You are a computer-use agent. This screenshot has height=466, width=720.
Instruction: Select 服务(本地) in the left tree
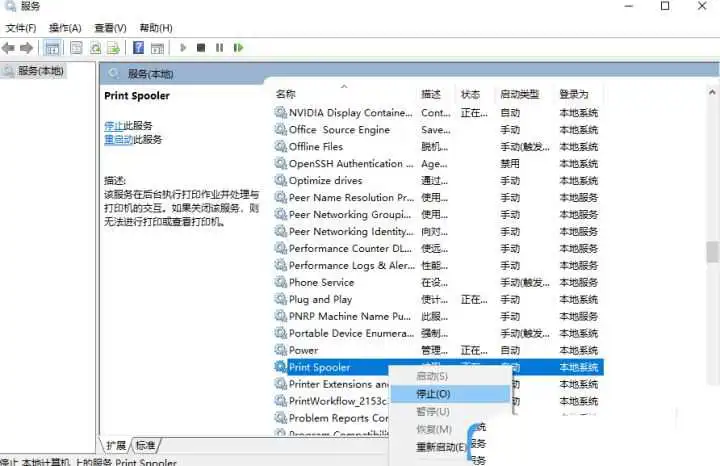(40, 71)
